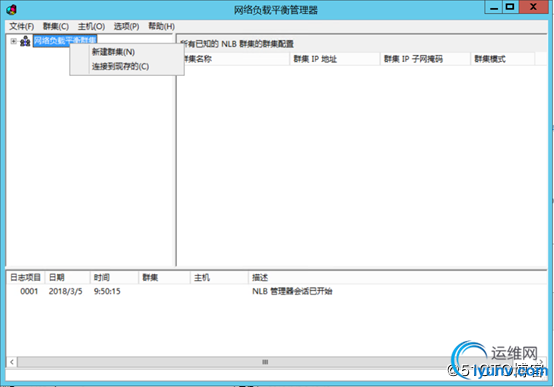
Task: Click the 群集 log column header
Action: click(x=164, y=277)
